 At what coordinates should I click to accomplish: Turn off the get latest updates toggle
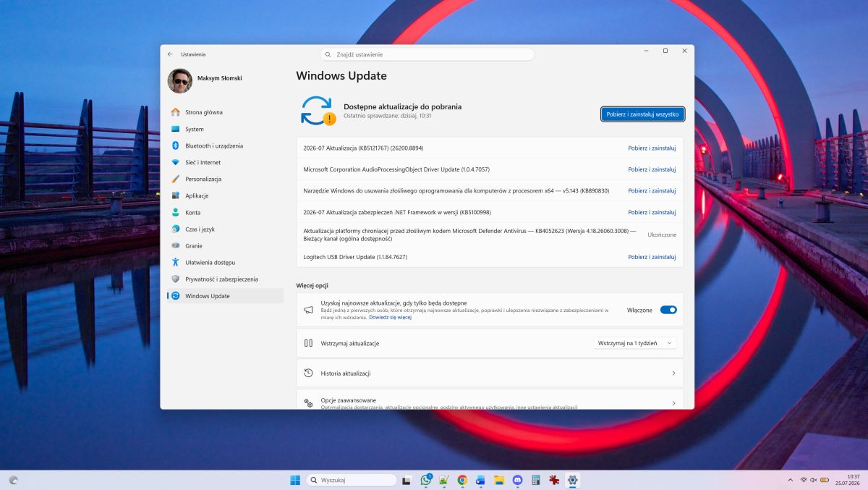668,310
